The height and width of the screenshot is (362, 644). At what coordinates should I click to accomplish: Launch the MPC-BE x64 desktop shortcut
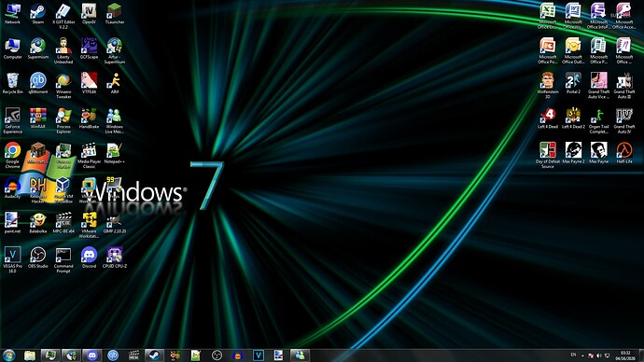[63, 223]
